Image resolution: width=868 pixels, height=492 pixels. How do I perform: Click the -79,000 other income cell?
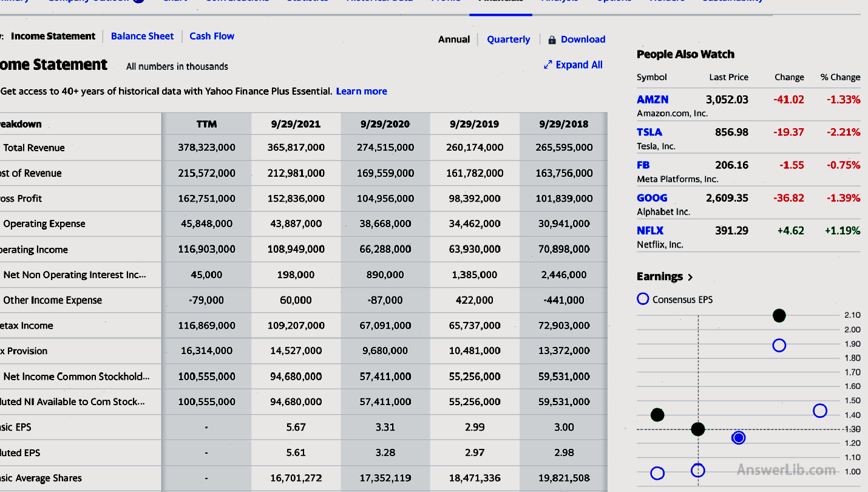coord(206,301)
